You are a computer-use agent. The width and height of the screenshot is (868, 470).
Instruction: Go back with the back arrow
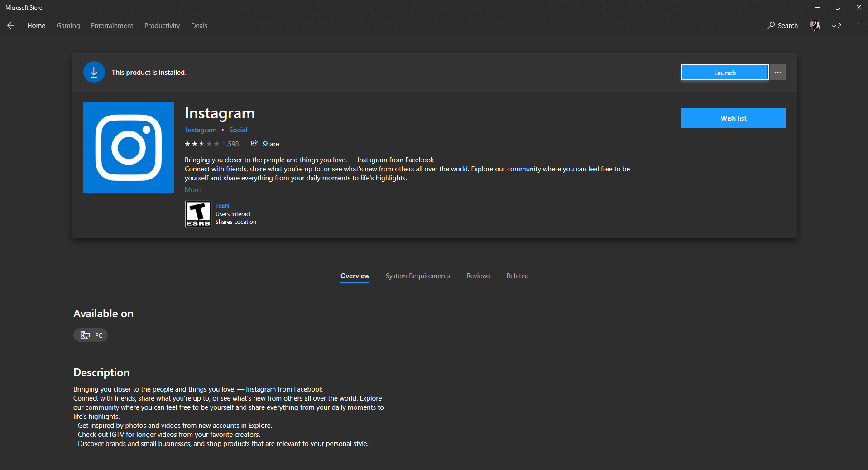click(x=11, y=26)
